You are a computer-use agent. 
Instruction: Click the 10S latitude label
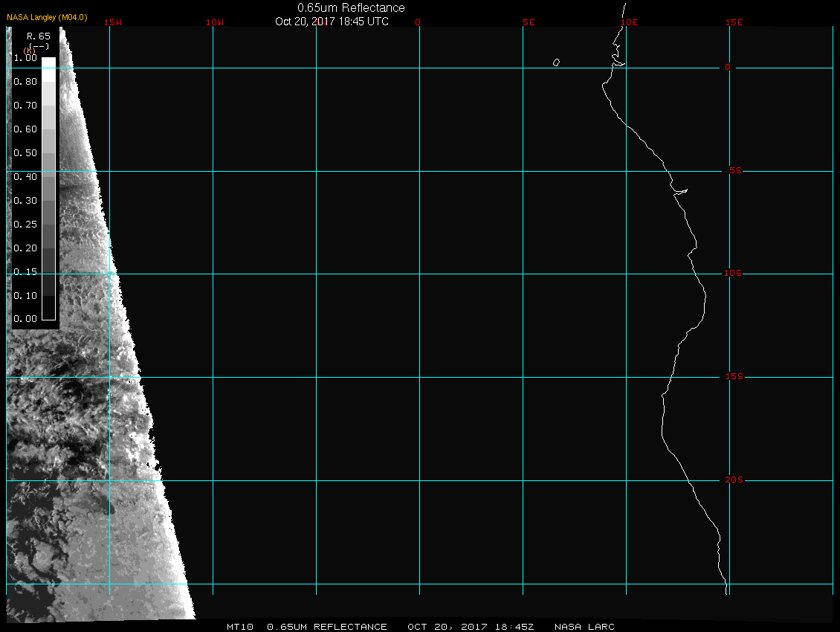click(x=733, y=274)
